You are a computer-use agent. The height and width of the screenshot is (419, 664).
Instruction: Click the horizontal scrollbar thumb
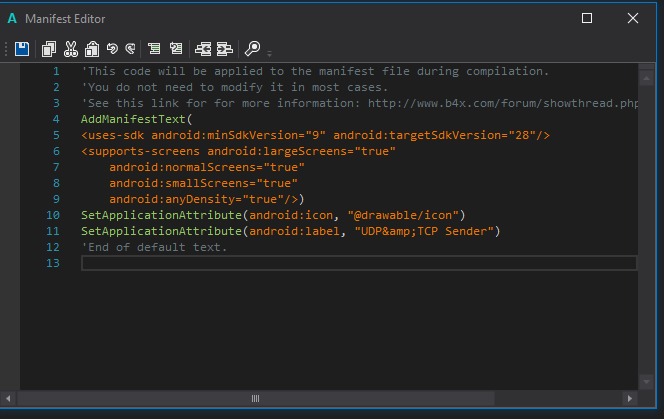255,399
